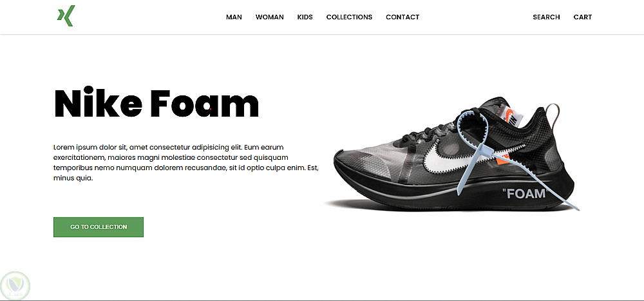The width and height of the screenshot is (644, 301).
Task: Click the Lorem ipsum description paragraph
Action: [x=186, y=163]
